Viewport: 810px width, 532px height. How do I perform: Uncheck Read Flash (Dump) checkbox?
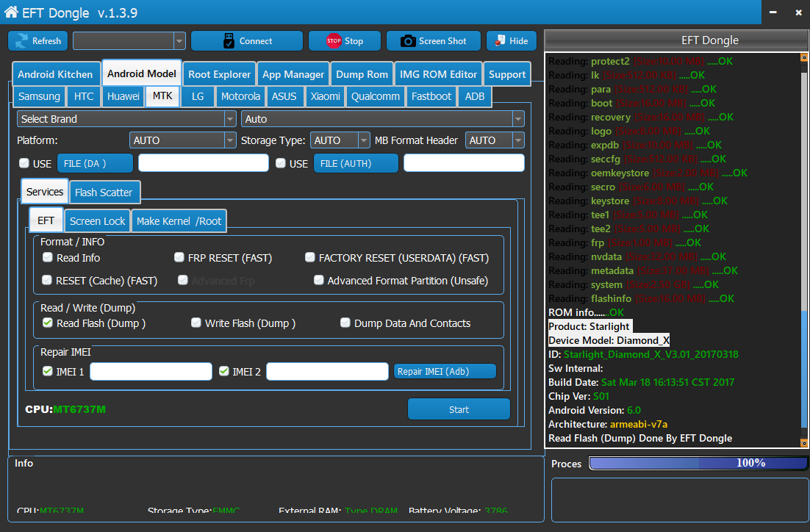(48, 323)
